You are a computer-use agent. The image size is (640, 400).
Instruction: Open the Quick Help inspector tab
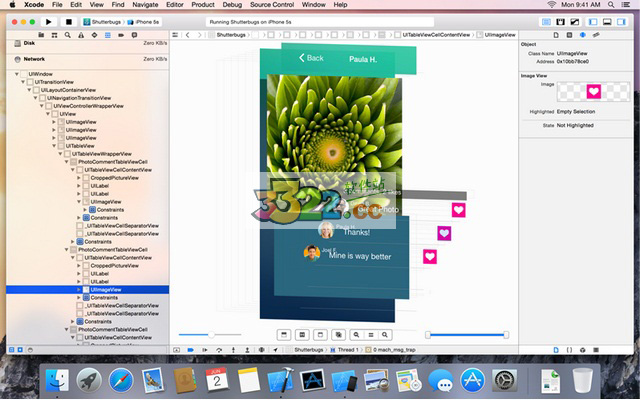569,35
